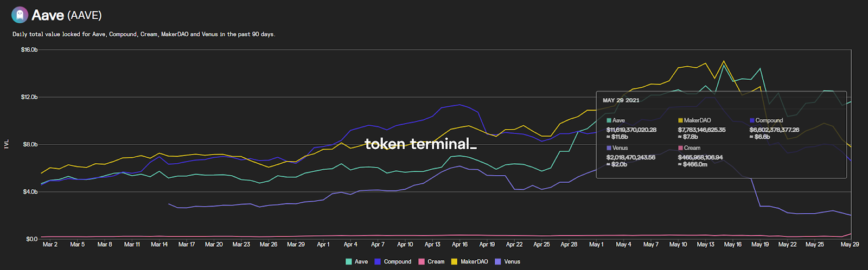
Task: Toggle the MakerDAO series in the legend
Action: 470,261
